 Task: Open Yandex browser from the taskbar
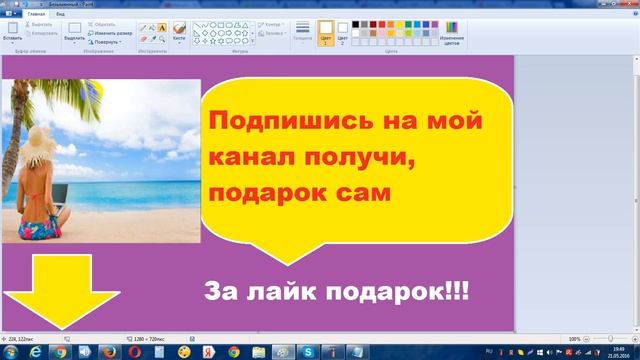[x=209, y=352]
